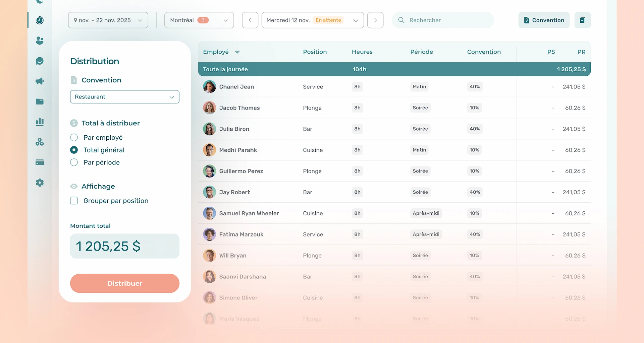Open the chat messaging icon in sidebar
The width and height of the screenshot is (644, 343).
40,61
